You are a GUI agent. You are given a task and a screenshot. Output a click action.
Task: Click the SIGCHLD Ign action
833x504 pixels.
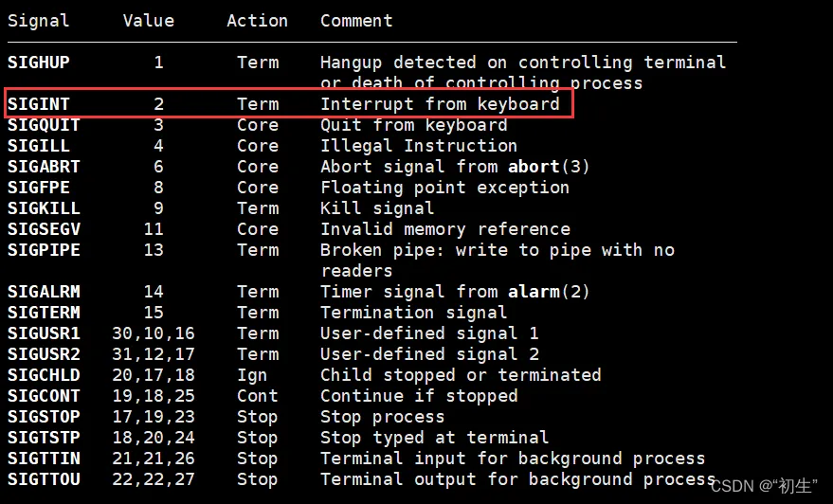[x=252, y=375]
